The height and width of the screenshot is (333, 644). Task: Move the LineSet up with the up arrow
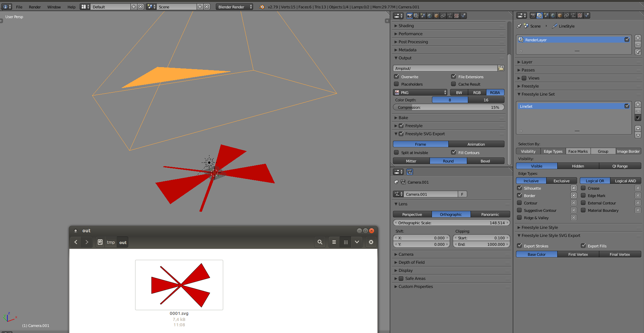(638, 129)
